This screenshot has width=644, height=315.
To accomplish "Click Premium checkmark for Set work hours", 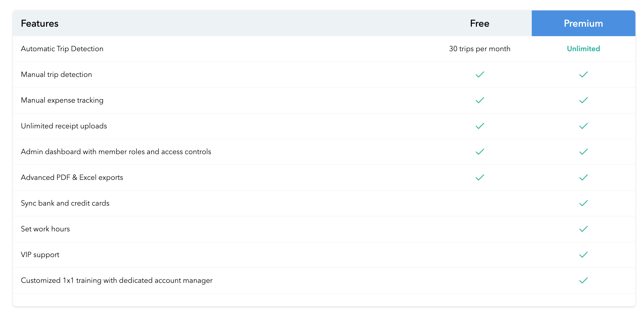I will click(583, 229).
